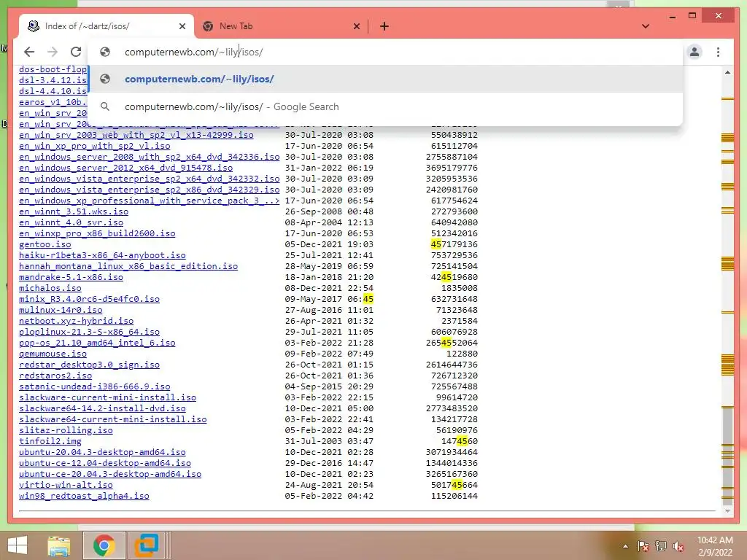
Task: Open the network tray icon
Action: [x=661, y=546]
